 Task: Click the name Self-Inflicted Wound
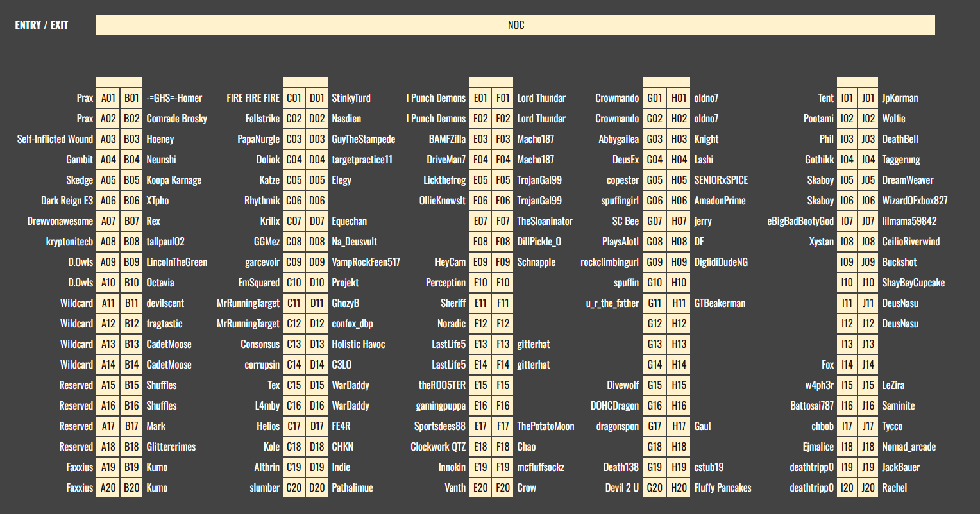coord(55,139)
